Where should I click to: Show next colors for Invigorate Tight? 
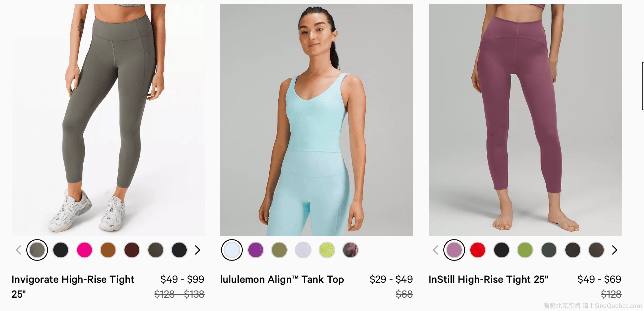[198, 250]
